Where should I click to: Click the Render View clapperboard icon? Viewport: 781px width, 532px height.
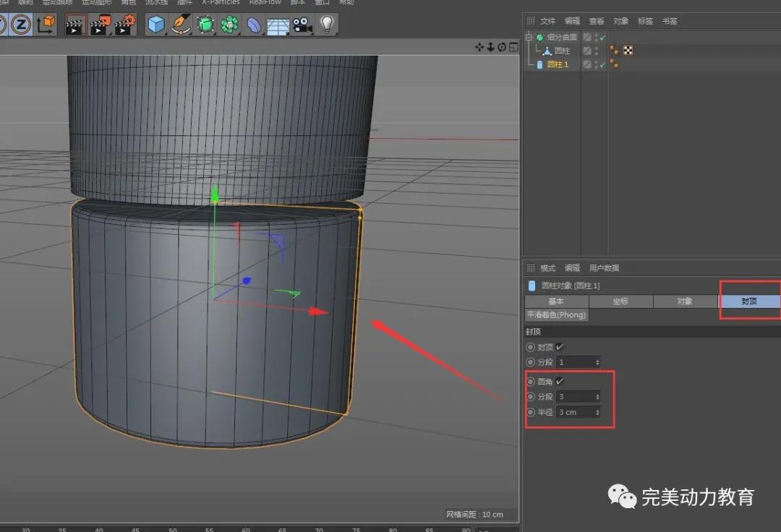[75, 25]
